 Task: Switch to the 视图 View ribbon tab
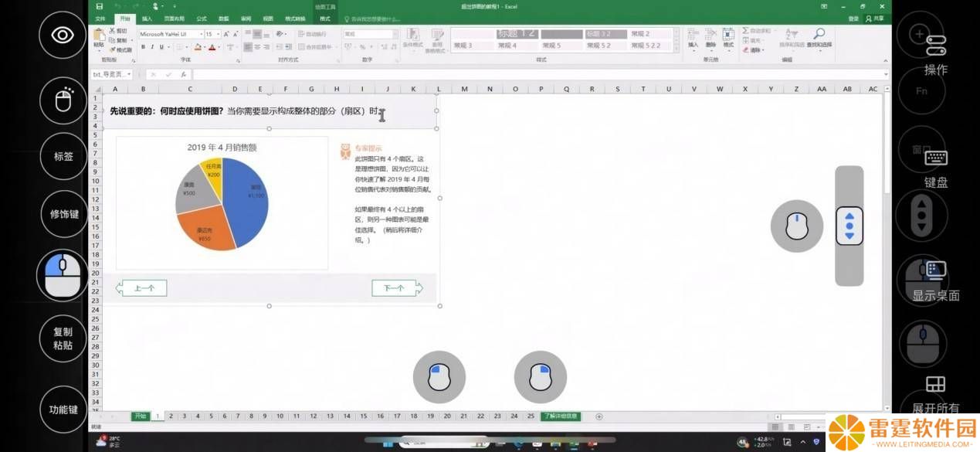pos(268,19)
